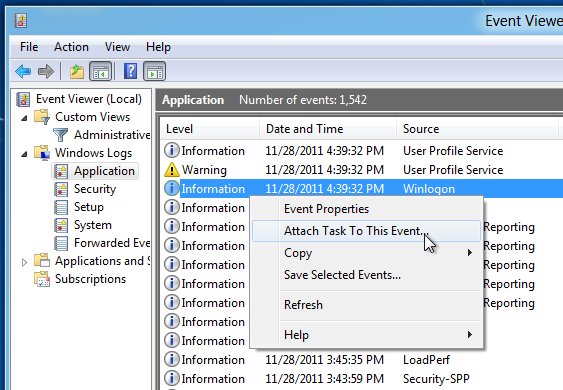Viewport: 563px width, 390px height.
Task: Select the Forwarded Events log
Action: (112, 243)
